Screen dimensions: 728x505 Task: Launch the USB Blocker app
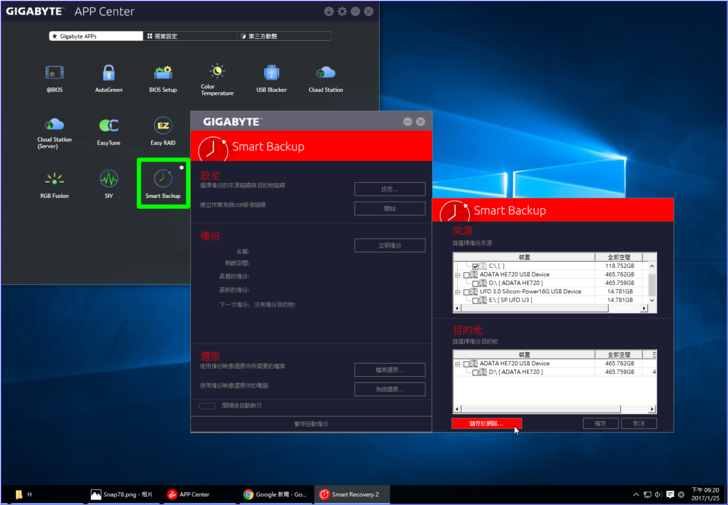click(271, 76)
